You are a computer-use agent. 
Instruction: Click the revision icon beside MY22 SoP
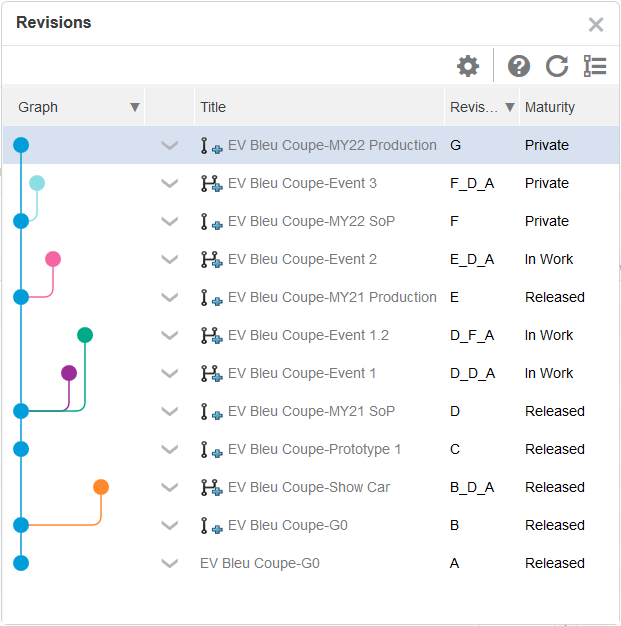211,222
